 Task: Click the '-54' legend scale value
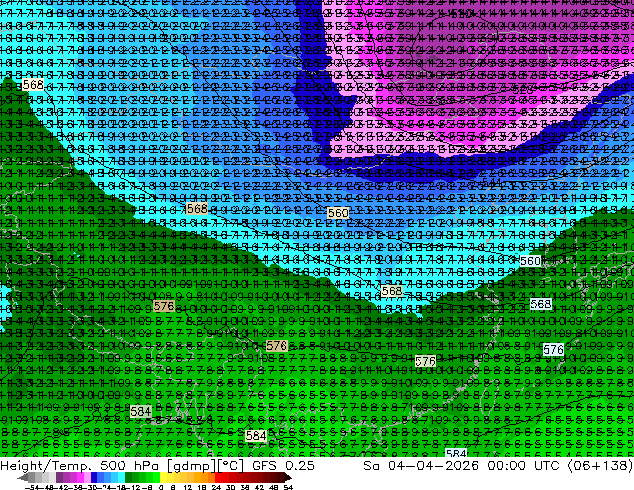(x=32, y=487)
